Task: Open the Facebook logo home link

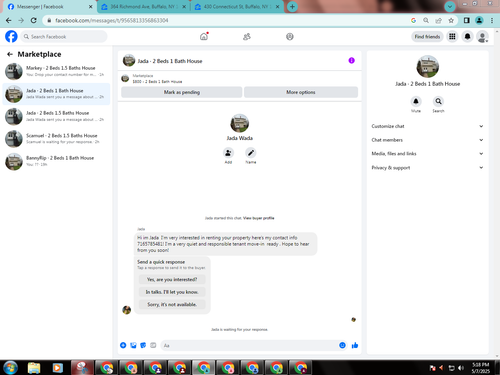Action: (11, 36)
